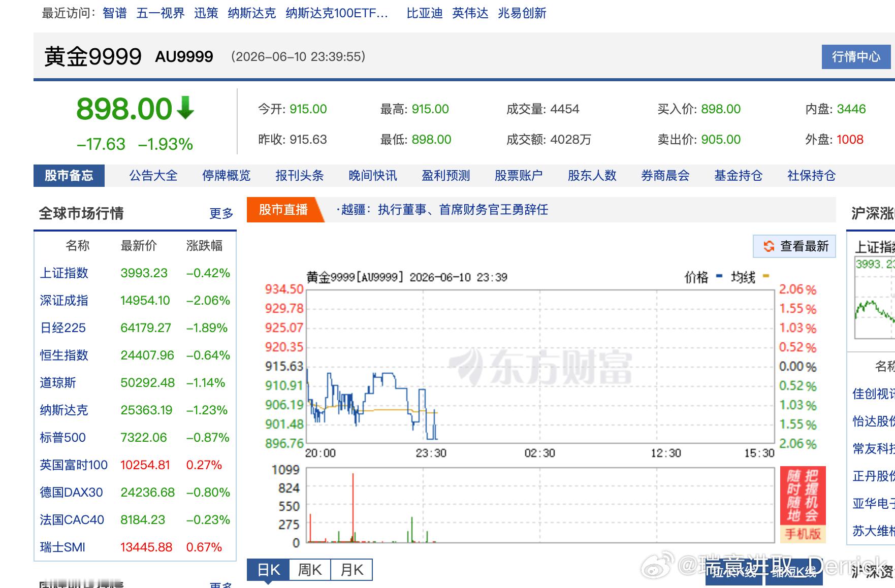
Task: Open 盈利预测 menu item
Action: 446,176
